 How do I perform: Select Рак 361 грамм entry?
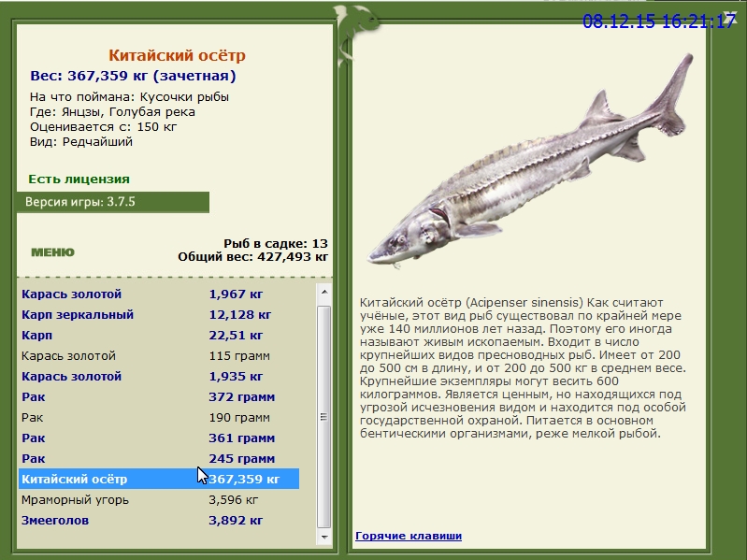click(159, 438)
